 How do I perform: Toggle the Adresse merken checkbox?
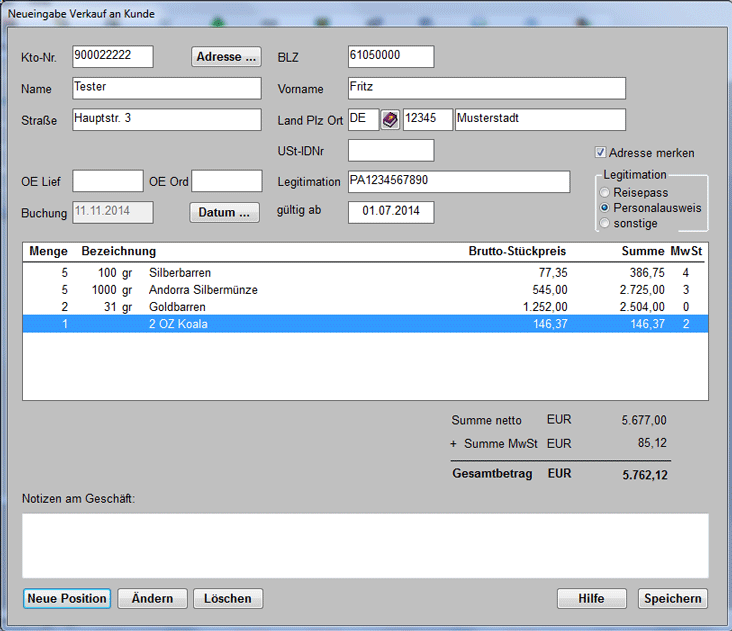click(x=601, y=153)
